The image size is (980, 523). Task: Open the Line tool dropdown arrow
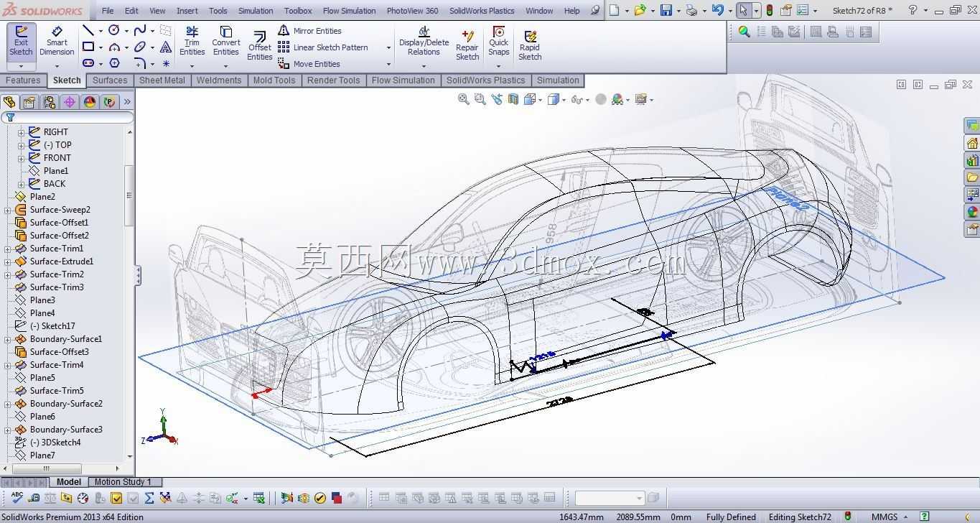coord(101,31)
